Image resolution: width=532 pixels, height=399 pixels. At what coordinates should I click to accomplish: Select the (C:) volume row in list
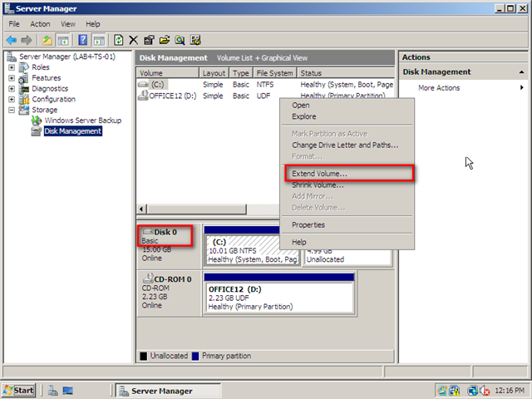coord(265,85)
